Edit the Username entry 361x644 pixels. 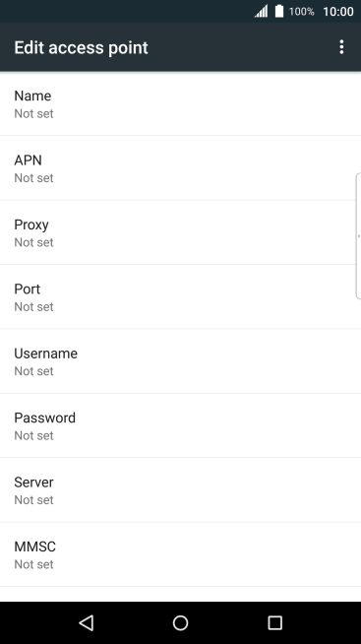pos(181,361)
